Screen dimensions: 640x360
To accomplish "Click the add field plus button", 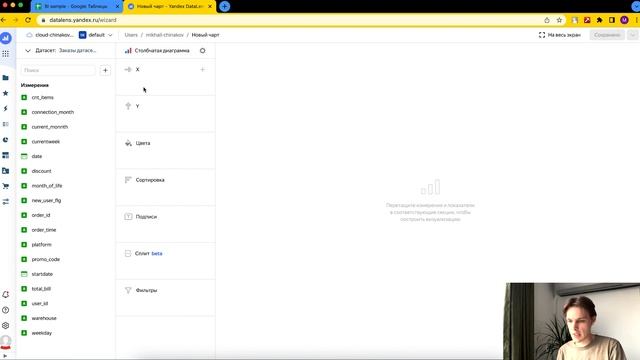I will click(105, 70).
